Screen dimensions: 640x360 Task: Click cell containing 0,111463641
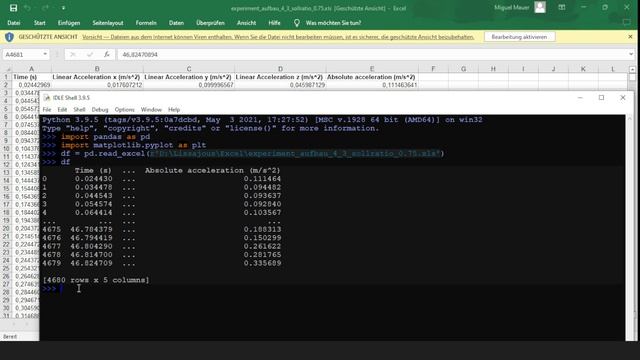click(371, 85)
